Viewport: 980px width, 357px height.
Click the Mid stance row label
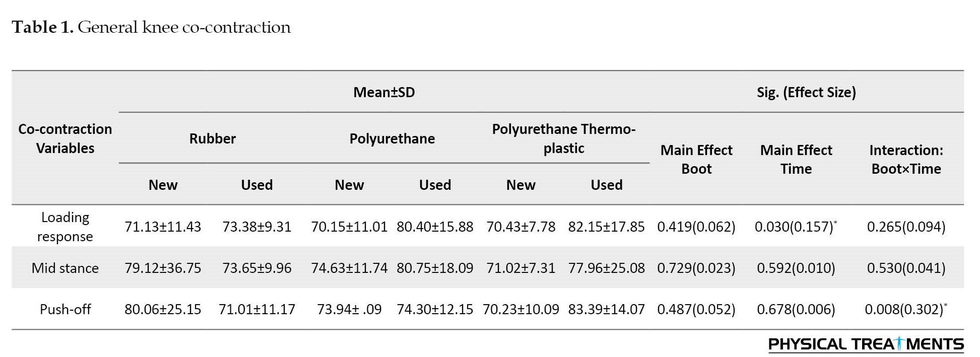65,268
